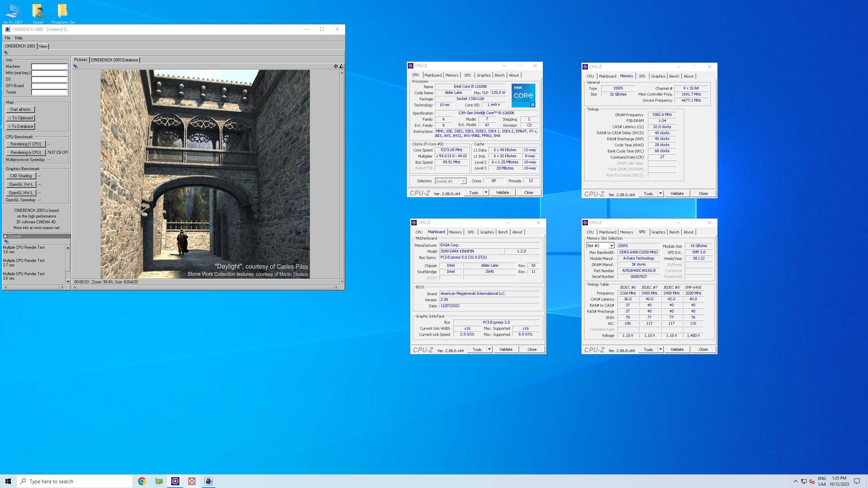Click picture panel horizontal scrollbar left arrow
The height and width of the screenshot is (488, 868).
coord(75,287)
